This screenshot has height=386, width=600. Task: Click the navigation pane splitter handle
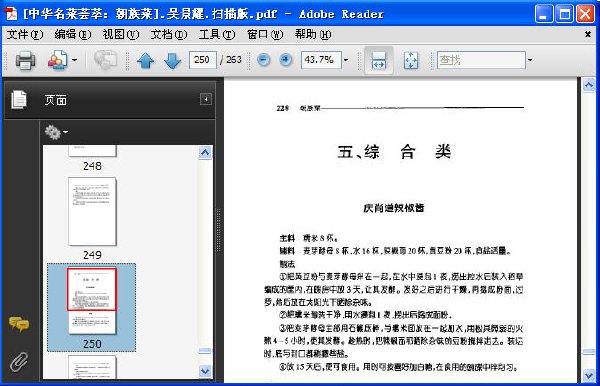219,230
